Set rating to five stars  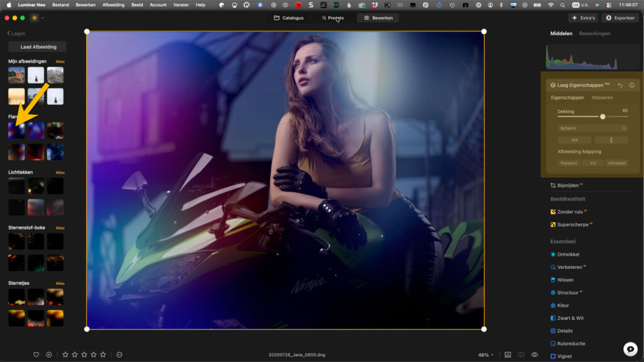(103, 354)
